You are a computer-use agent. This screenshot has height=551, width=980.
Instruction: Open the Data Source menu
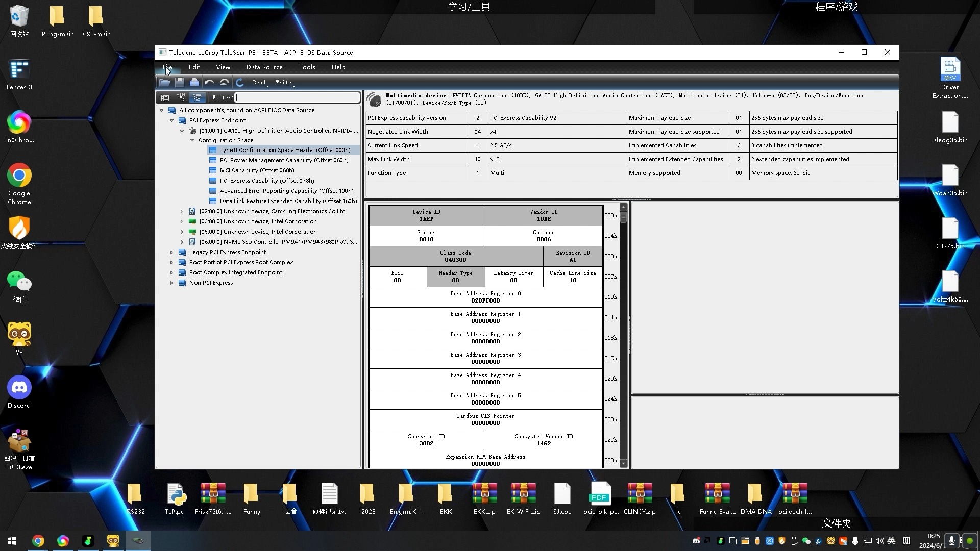pyautogui.click(x=264, y=67)
